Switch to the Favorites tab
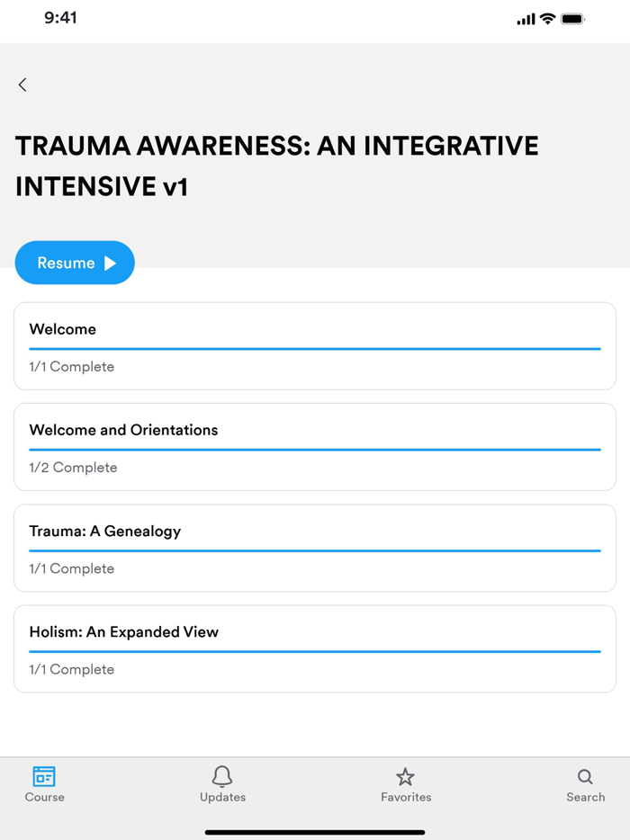 coord(406,787)
